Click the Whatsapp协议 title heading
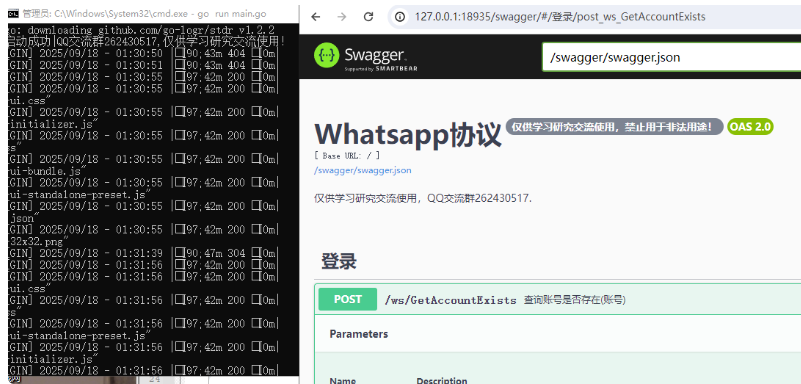This screenshot has height=384, width=801. pos(408,134)
